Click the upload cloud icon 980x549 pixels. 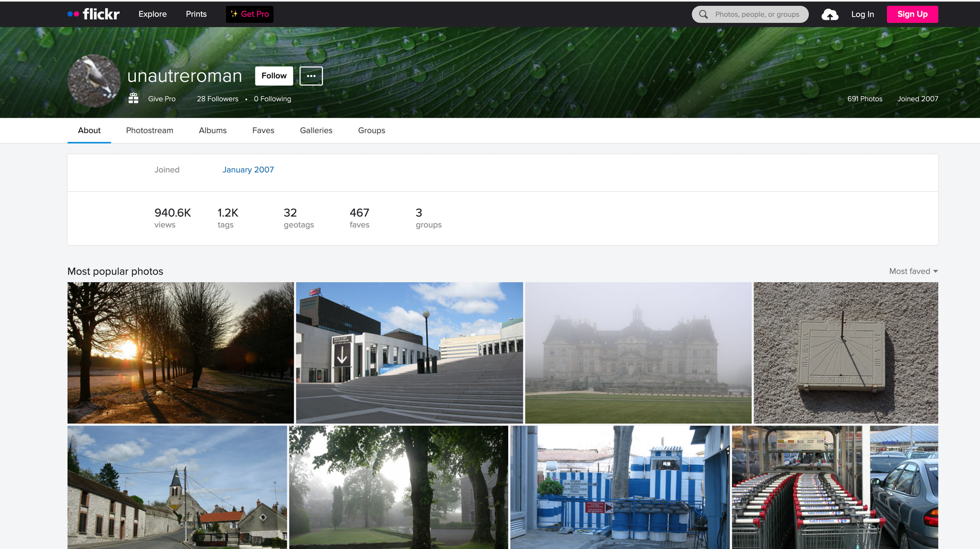(830, 15)
